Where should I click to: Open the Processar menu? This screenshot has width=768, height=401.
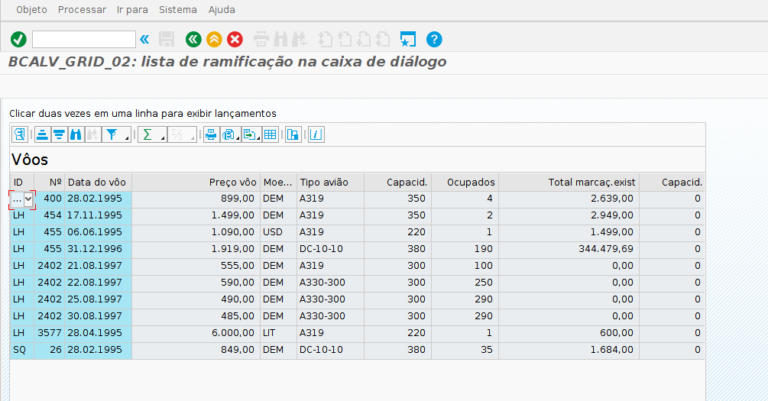point(82,9)
